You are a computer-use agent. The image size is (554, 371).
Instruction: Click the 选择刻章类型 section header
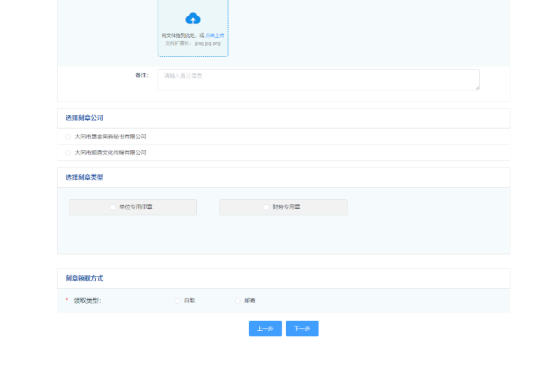[x=84, y=177]
